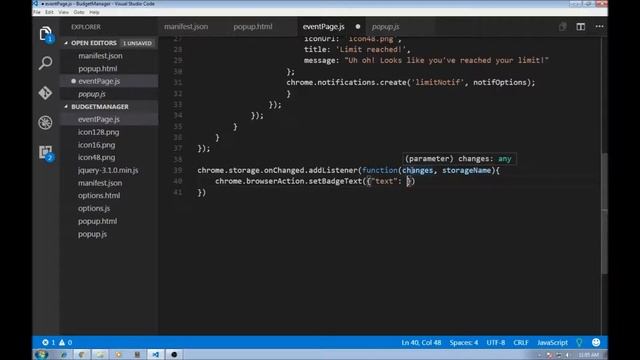Click the 1 UNSAVED badge
The height and width of the screenshot is (360, 640).
click(138, 43)
